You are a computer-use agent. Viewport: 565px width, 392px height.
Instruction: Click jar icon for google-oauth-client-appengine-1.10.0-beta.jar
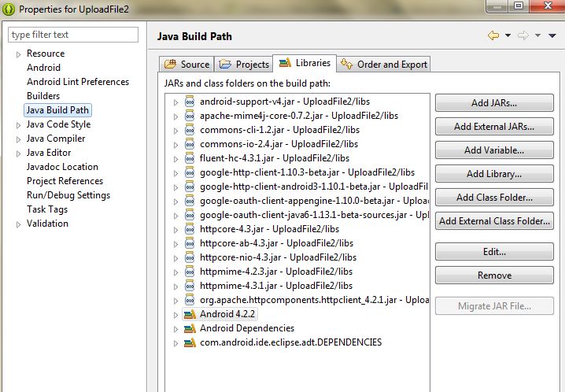point(190,201)
